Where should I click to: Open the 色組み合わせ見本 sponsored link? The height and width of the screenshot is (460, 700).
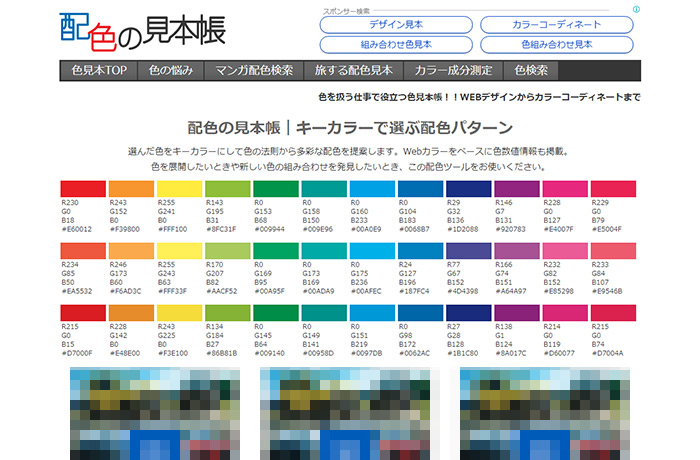(x=557, y=45)
